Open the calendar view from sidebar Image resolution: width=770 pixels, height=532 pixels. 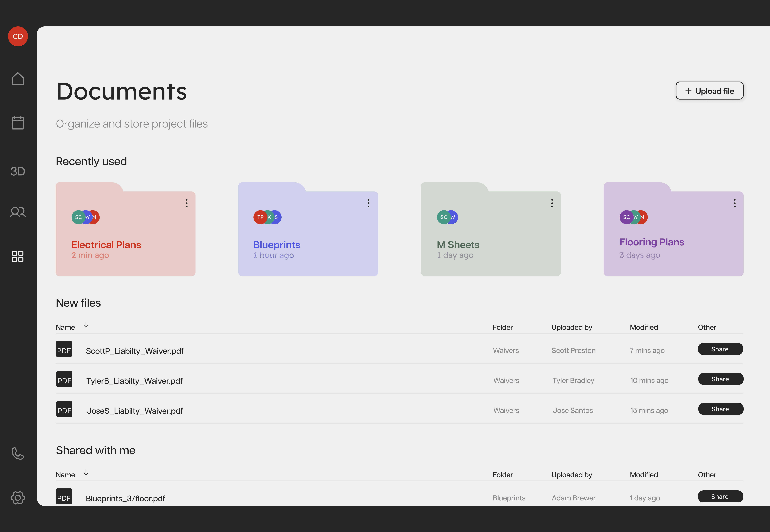(18, 123)
